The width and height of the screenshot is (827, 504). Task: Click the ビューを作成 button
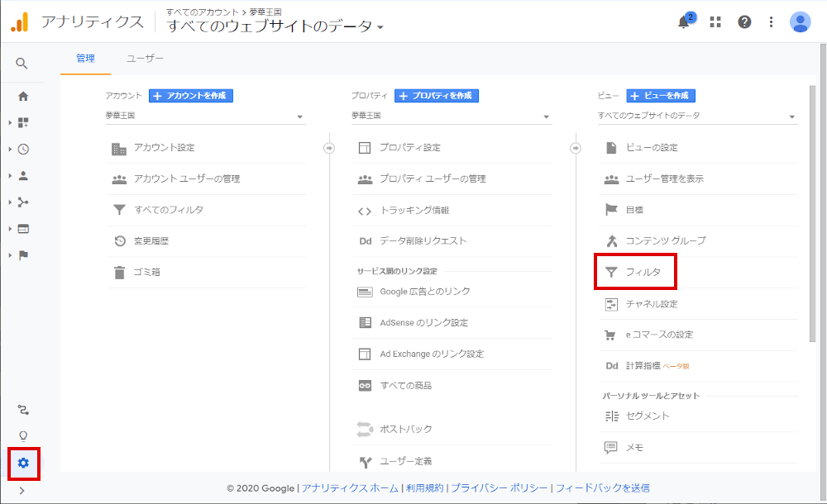(x=661, y=96)
